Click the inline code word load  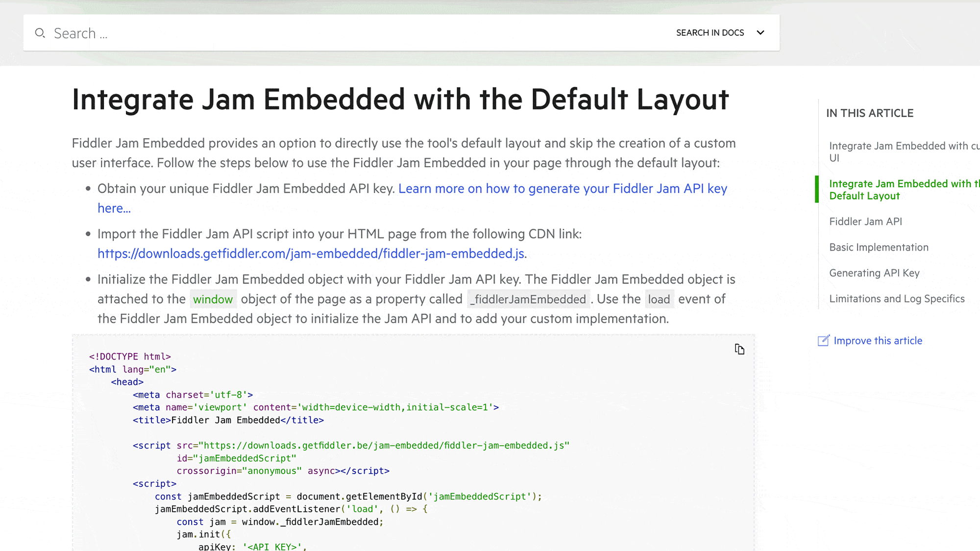pos(659,299)
